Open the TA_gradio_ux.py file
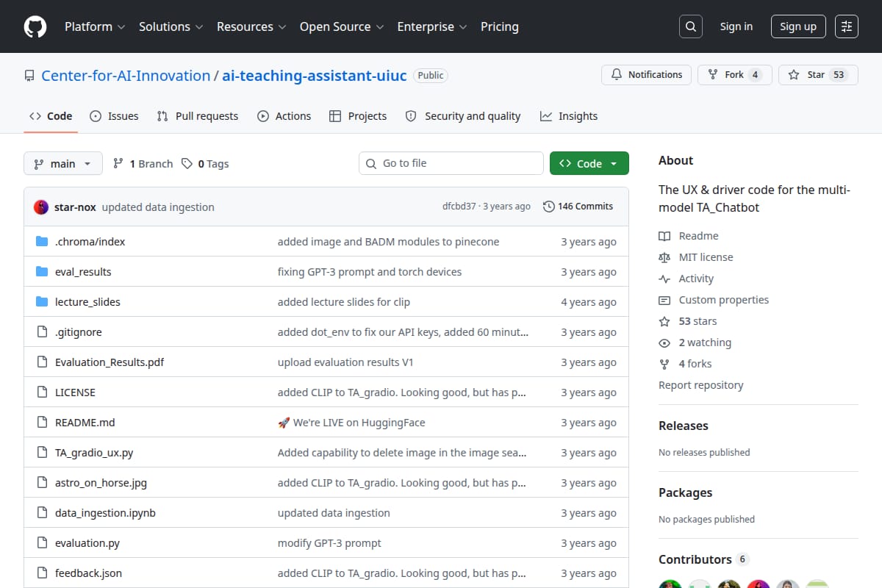Image resolution: width=882 pixels, height=588 pixels. coord(94,453)
